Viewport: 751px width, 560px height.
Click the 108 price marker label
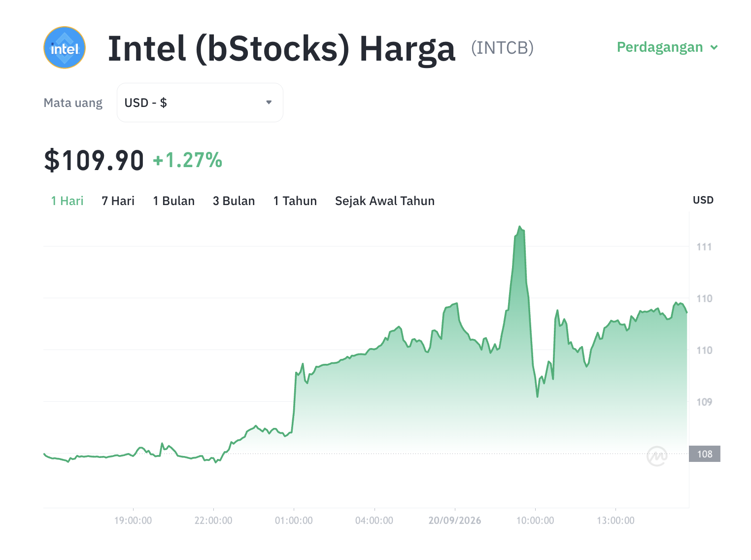click(705, 454)
